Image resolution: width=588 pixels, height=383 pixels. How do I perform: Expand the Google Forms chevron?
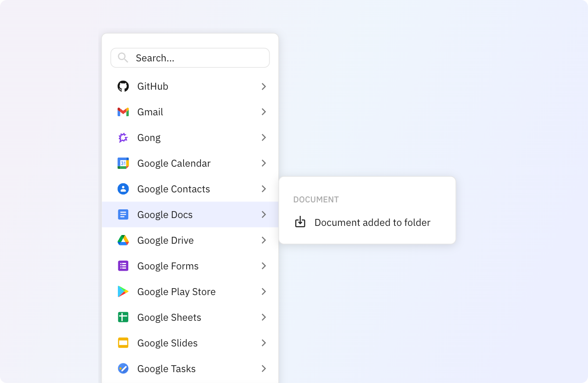264,266
